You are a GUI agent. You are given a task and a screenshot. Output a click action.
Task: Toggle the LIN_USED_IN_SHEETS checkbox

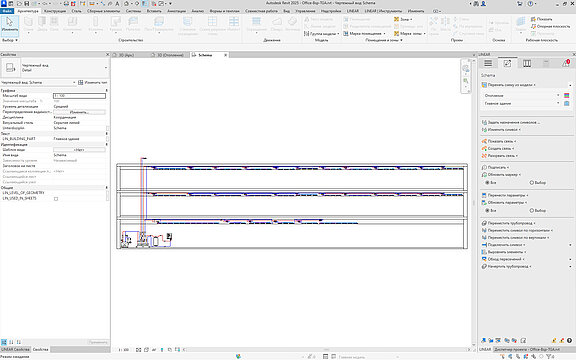tap(56, 199)
